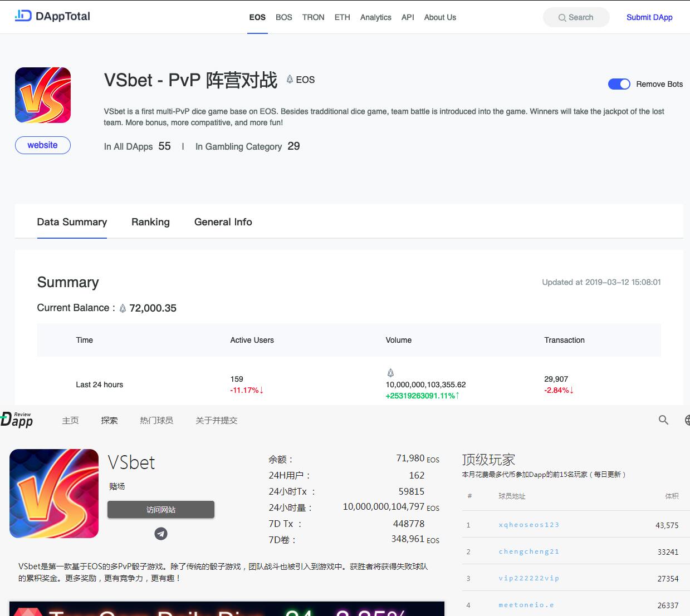The image size is (690, 616).
Task: Click the Updated at timestamp
Action: point(601,282)
